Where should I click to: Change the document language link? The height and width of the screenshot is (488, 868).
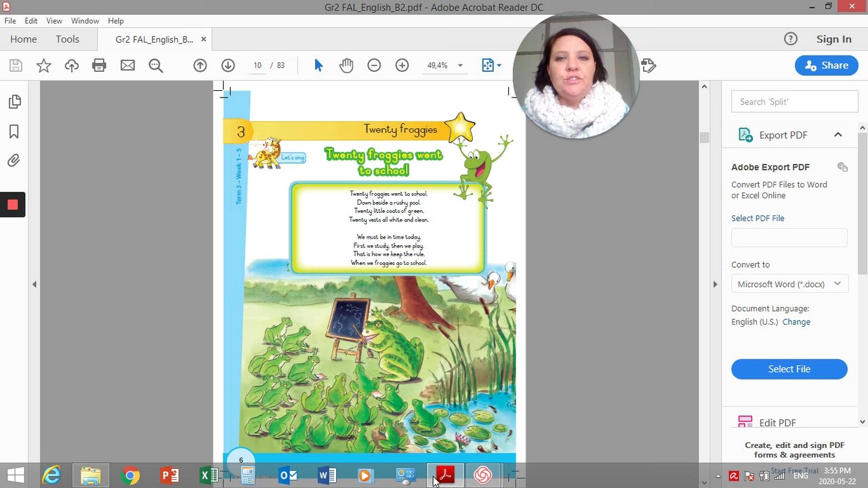click(x=796, y=322)
